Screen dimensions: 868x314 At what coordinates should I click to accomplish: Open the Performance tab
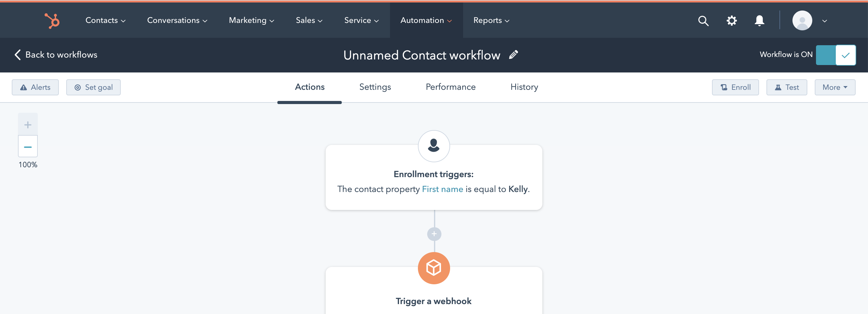point(450,87)
